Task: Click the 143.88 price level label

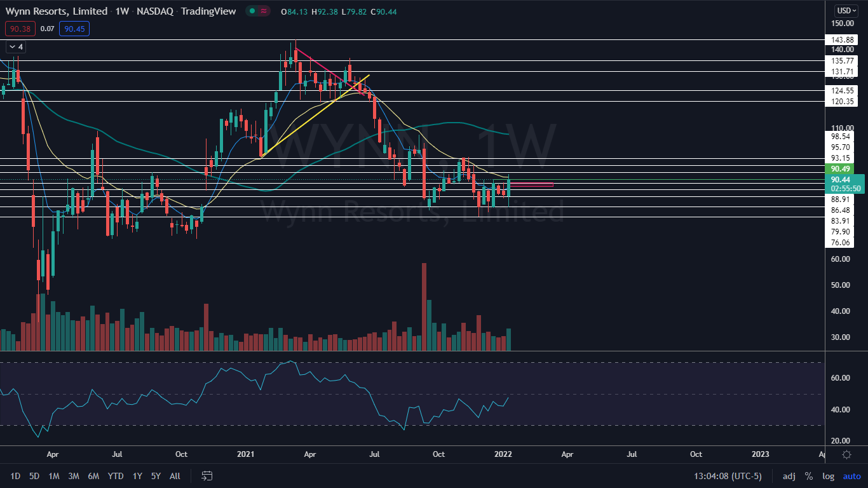Action: (841, 39)
